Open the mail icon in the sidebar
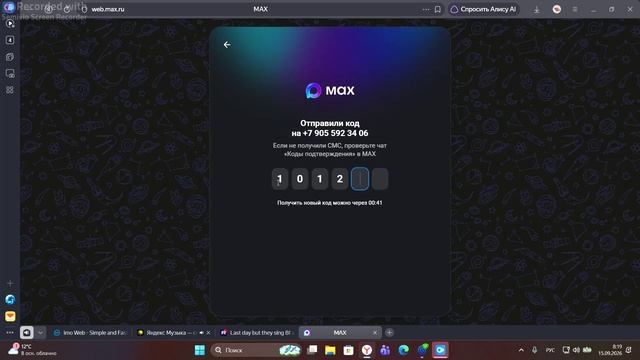 click(10, 316)
